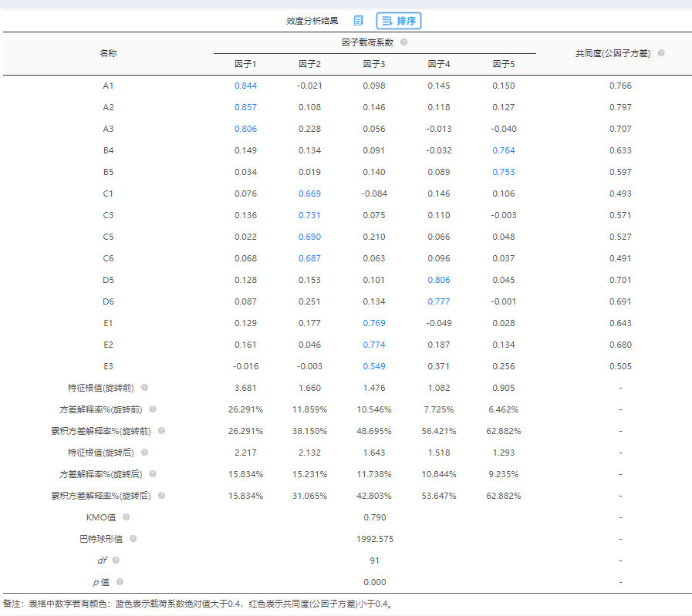This screenshot has height=616, width=692.
Task: Click the copy results icon beside 效度分析结果
Action: tap(358, 21)
